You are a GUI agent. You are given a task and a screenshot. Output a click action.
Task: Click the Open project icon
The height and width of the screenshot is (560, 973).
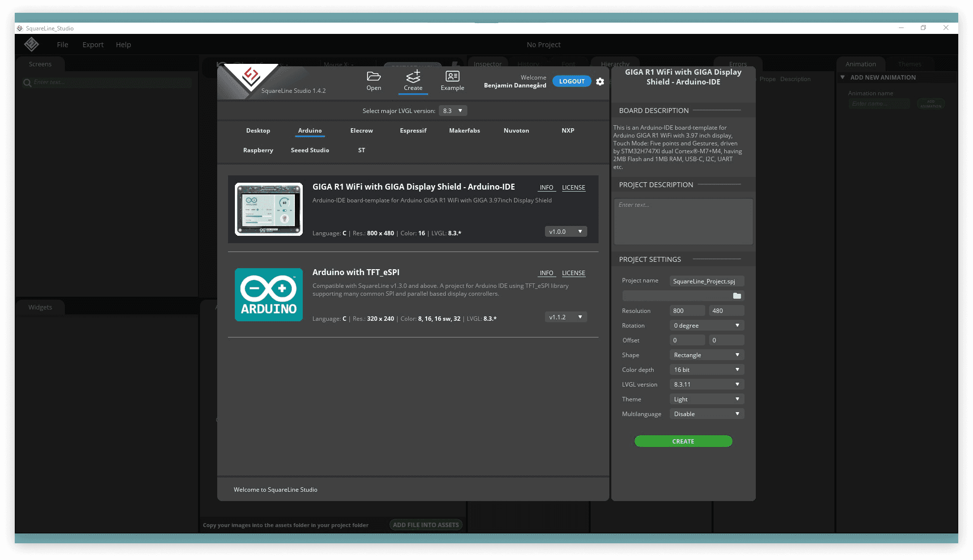pyautogui.click(x=373, y=77)
